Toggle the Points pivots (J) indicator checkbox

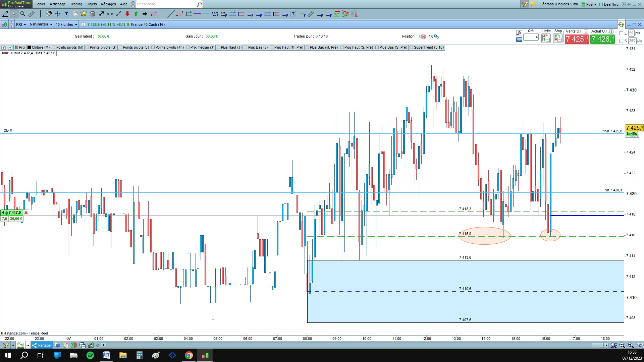click(x=121, y=48)
